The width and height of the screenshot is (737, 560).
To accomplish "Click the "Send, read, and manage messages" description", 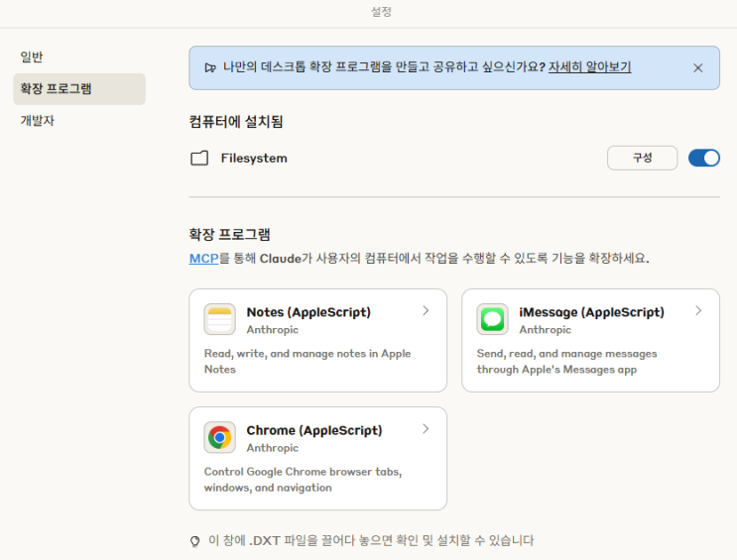I will (566, 362).
